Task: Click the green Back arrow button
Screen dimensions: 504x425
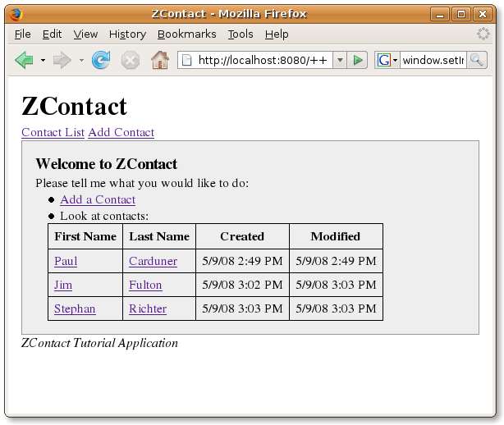Action: tap(24, 60)
